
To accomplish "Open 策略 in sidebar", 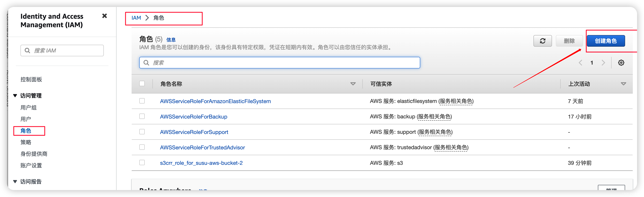I will (26, 142).
